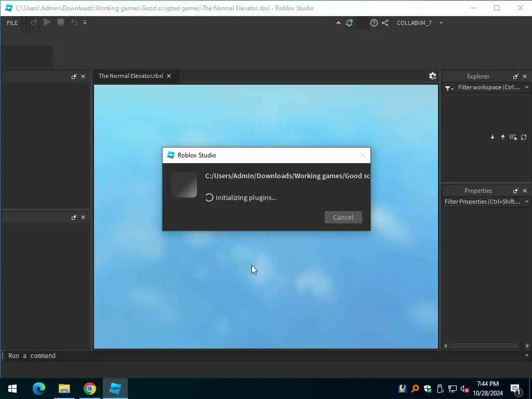
Task: Click the muted volume tray icon
Action: (465, 389)
